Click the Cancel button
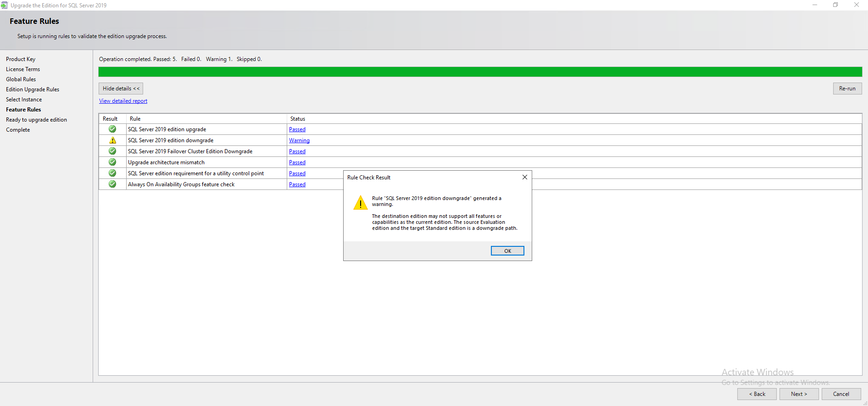 [841, 394]
